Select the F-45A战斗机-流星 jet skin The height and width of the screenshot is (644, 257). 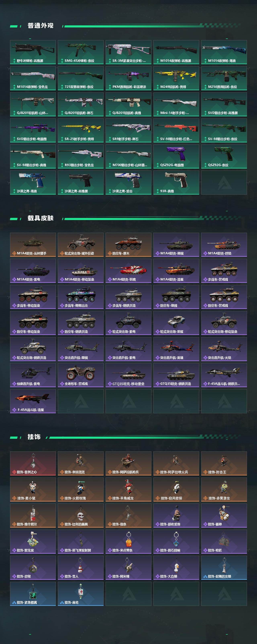[33, 401]
